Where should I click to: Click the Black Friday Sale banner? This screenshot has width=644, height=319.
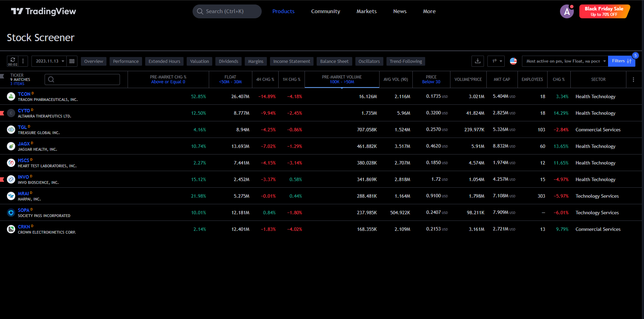pos(604,11)
